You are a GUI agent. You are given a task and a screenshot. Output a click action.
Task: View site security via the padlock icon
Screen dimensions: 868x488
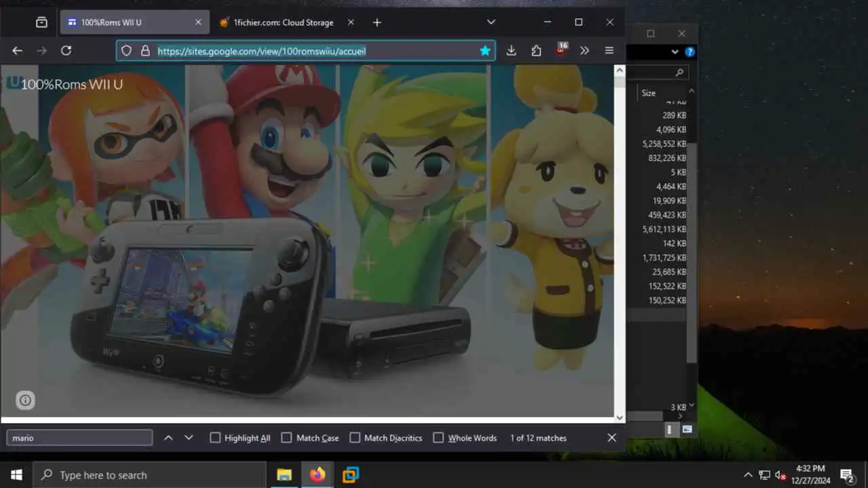pos(144,51)
